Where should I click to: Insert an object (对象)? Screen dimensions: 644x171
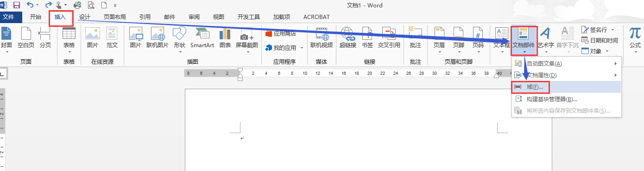pos(591,51)
